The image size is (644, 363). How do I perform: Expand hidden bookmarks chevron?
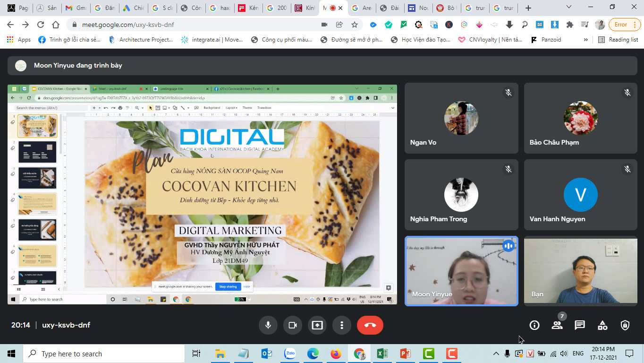pos(586,40)
